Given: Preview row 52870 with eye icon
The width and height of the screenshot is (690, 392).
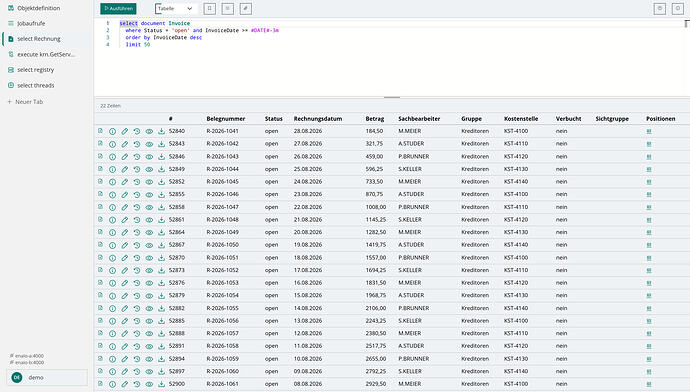Looking at the screenshot, I should point(149,258).
